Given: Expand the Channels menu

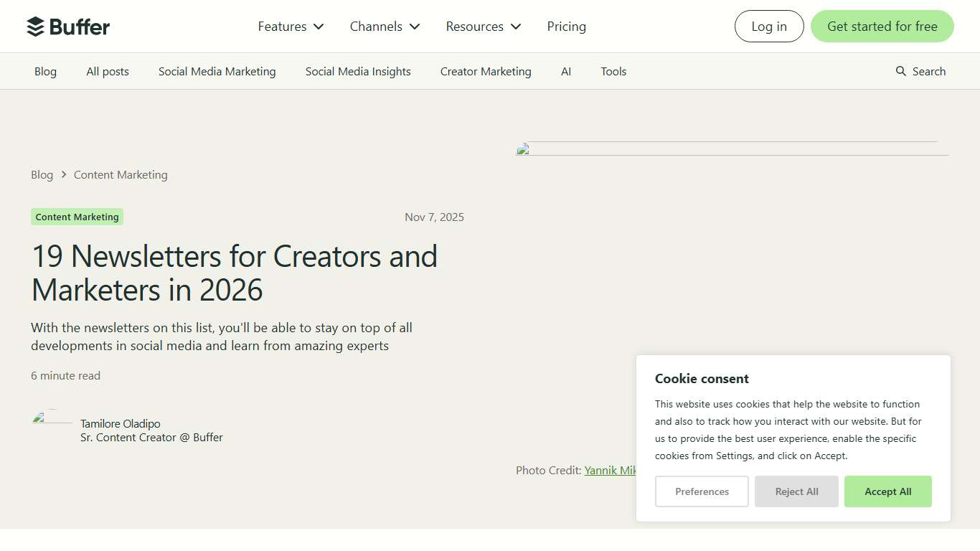Looking at the screenshot, I should point(384,26).
